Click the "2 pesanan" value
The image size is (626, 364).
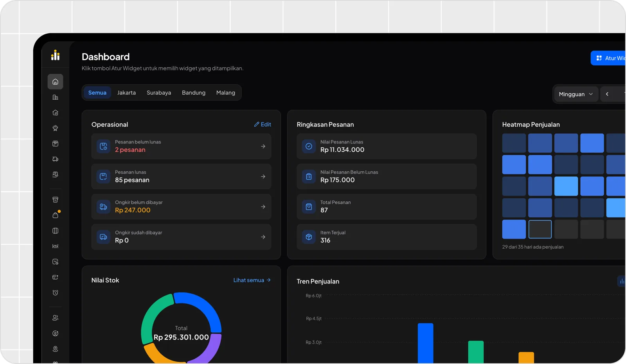pos(130,150)
